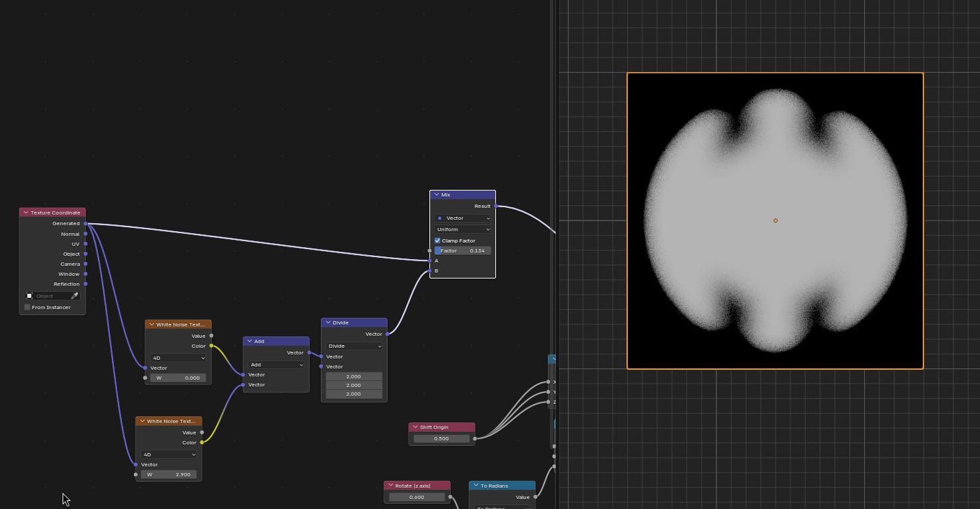Click the Mix node B input socket
Viewport: 980px width, 509px height.
(x=430, y=271)
